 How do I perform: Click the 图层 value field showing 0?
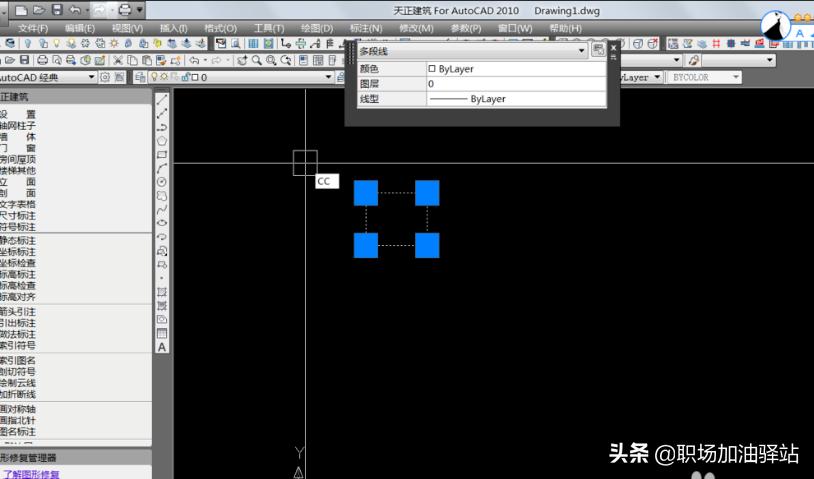(x=516, y=84)
